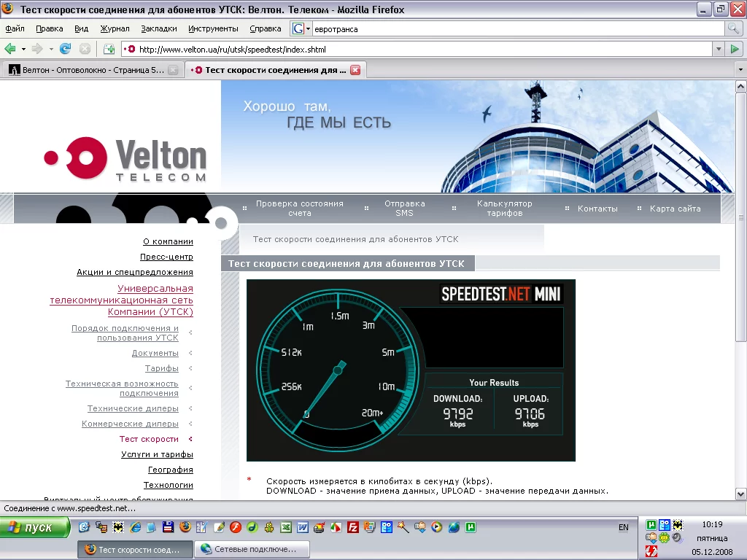The width and height of the screenshot is (747, 560).
Task: Open the Инструменты menu
Action: coord(213,28)
